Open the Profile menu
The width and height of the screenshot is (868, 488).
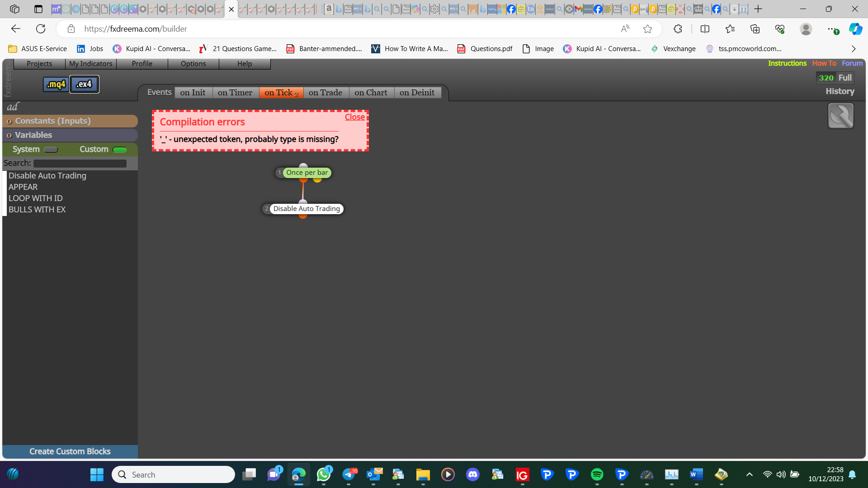coord(142,64)
